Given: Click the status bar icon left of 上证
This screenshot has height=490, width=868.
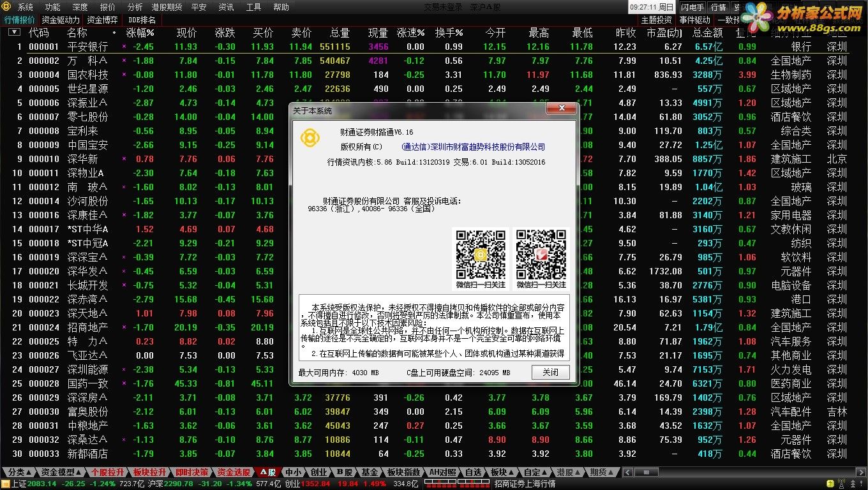Looking at the screenshot, I should click(x=6, y=484).
